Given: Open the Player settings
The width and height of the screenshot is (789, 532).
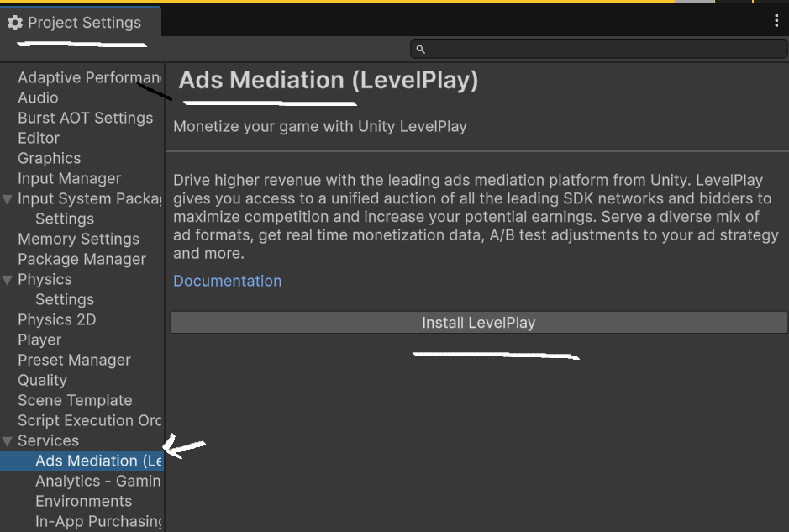Looking at the screenshot, I should [39, 340].
